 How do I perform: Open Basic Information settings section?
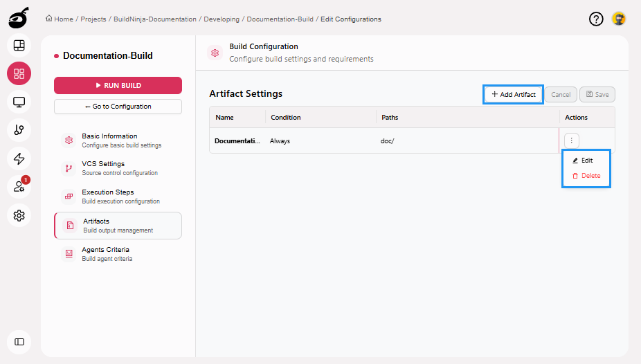point(118,140)
